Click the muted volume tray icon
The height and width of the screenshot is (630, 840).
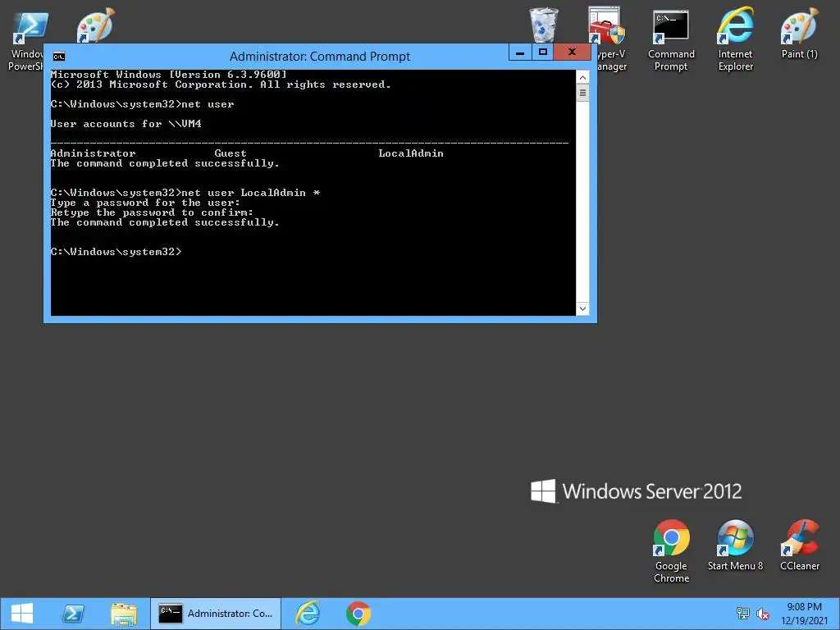[x=763, y=614]
